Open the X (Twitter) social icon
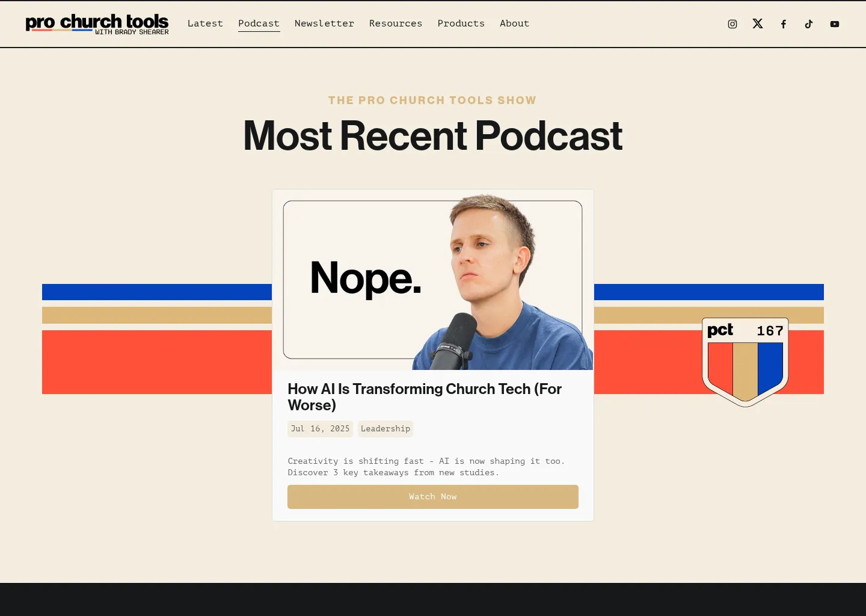Viewport: 866px width, 616px height. coord(757,24)
